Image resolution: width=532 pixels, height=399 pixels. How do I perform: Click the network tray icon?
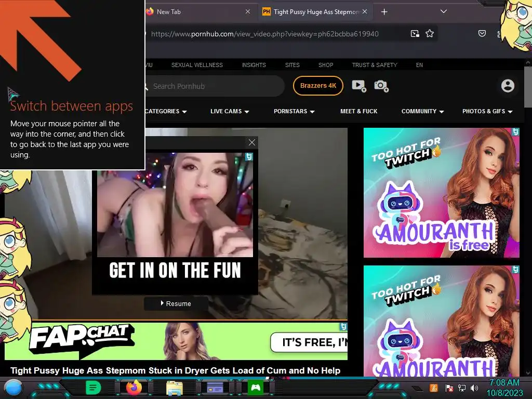coord(462,388)
